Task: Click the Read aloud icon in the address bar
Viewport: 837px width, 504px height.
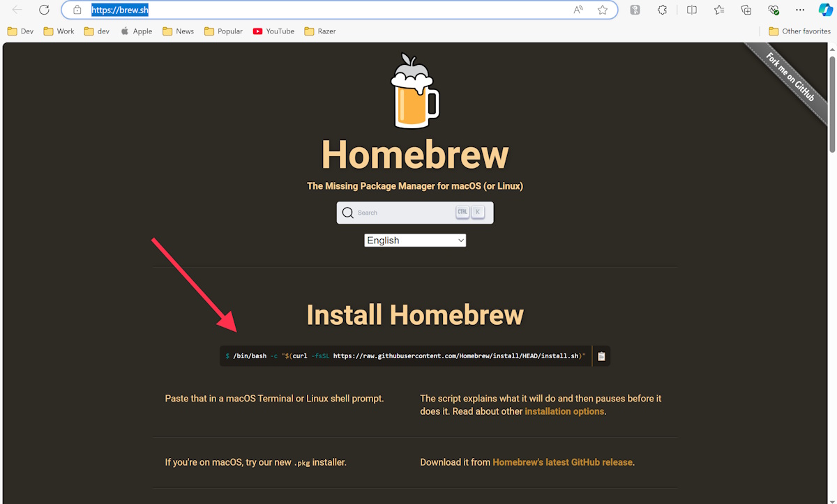Action: 578,10
